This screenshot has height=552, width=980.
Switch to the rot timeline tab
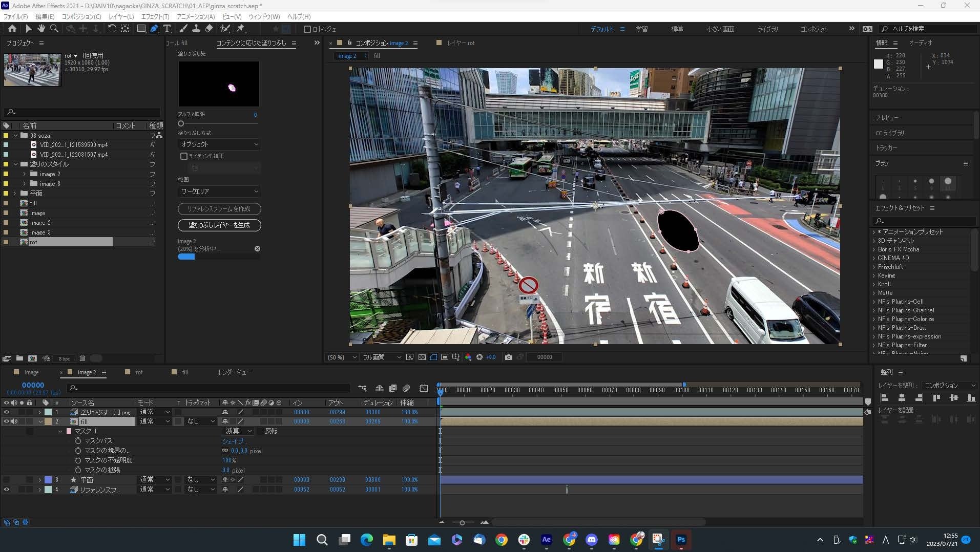pos(139,372)
